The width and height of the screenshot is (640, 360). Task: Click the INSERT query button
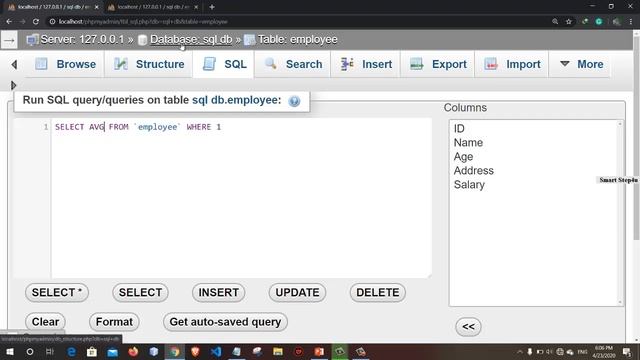pyautogui.click(x=218, y=293)
